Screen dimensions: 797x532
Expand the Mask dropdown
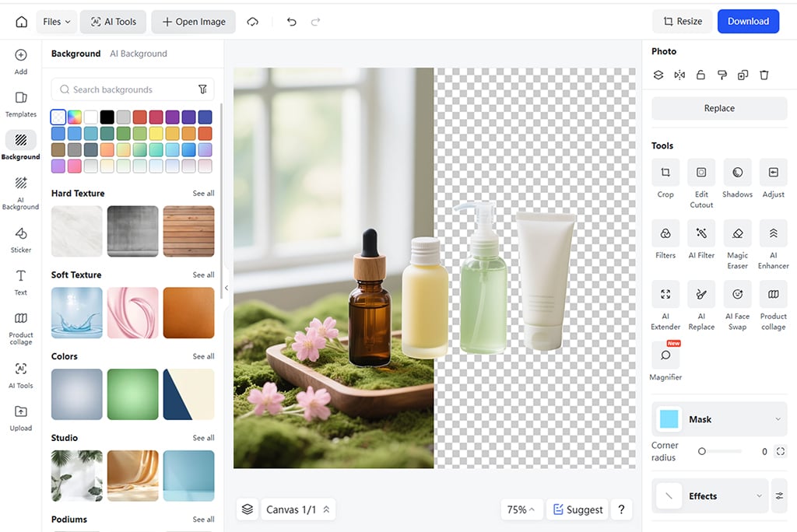click(x=778, y=419)
